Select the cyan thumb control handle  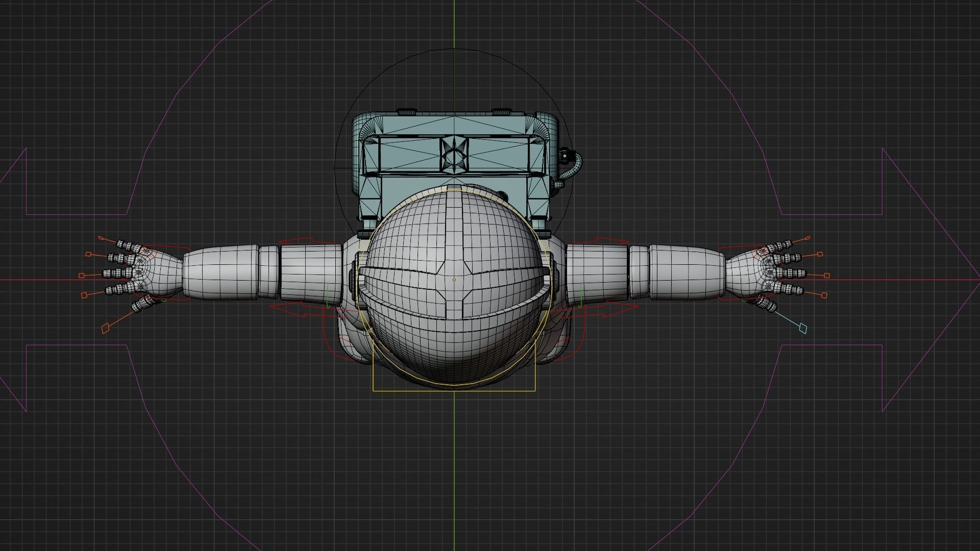(x=802, y=328)
